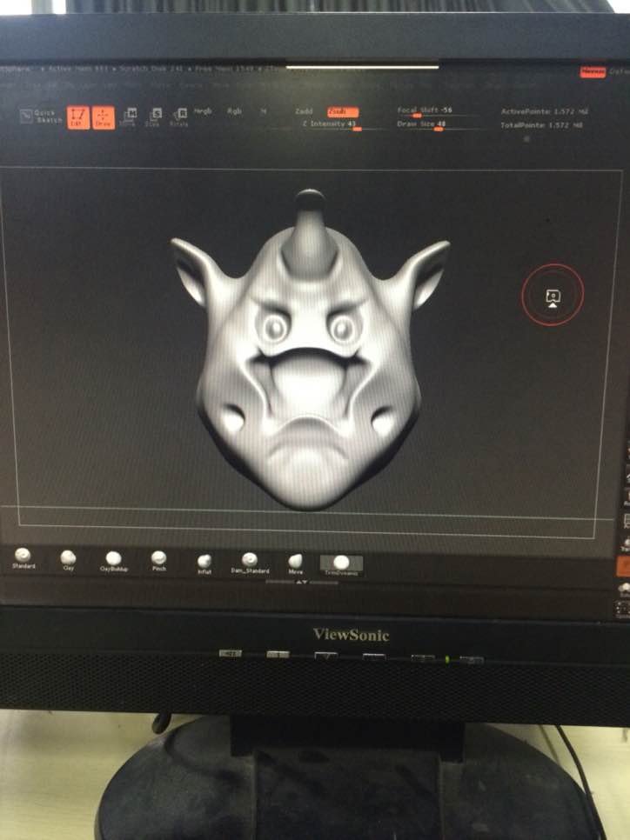Select the TrimDynamic brush
The height and width of the screenshot is (840, 630).
click(342, 566)
